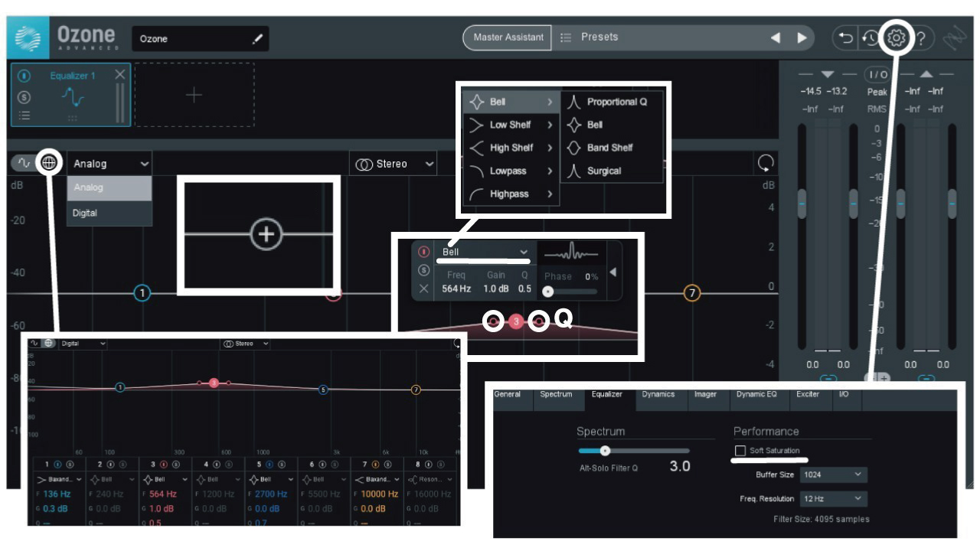Image resolution: width=980 pixels, height=551 pixels.
Task: Switch to curve view icon beside Analog dropdown
Action: pos(24,163)
